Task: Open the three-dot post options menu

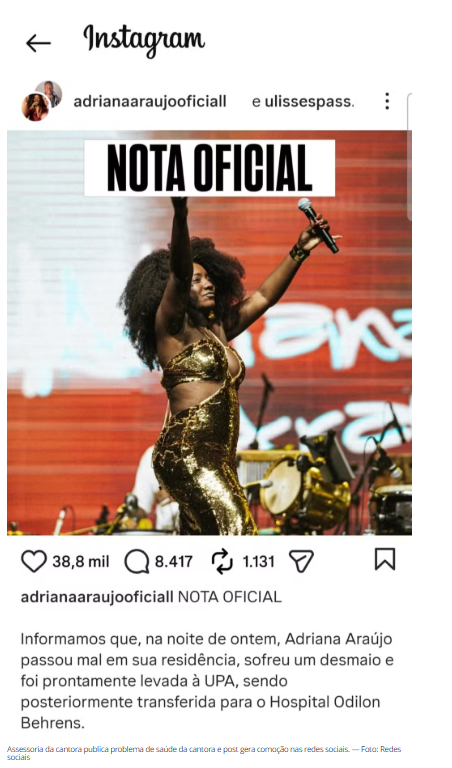Action: point(387,101)
